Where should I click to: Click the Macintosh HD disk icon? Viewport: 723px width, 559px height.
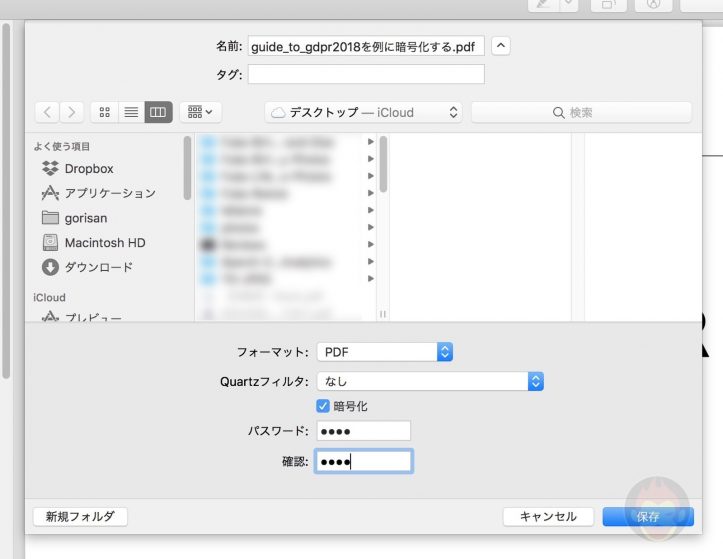click(50, 242)
